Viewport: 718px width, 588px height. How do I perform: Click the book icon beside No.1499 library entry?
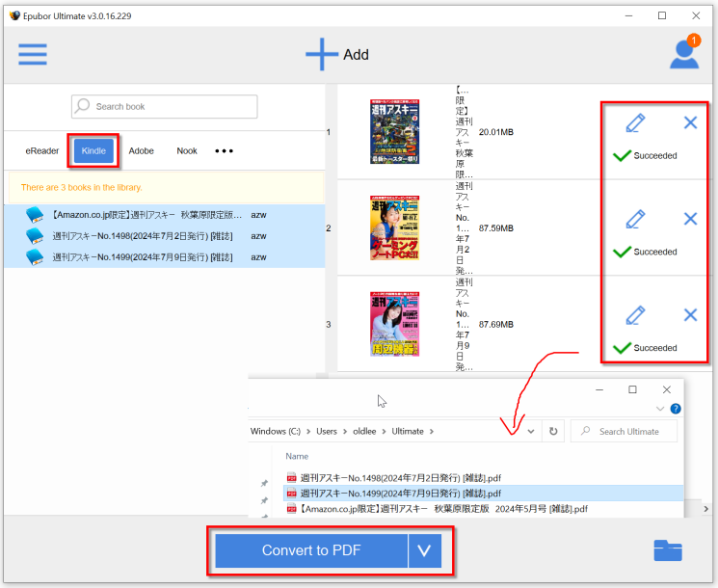point(35,257)
